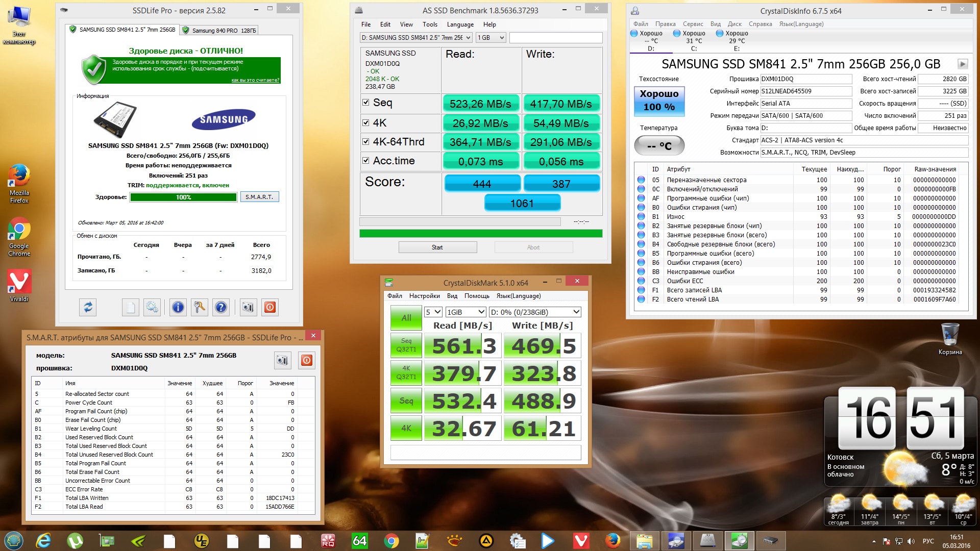Viewport: 980px width, 551px height.
Task: Click the registration keys icon in SSDLife
Action: point(199,307)
